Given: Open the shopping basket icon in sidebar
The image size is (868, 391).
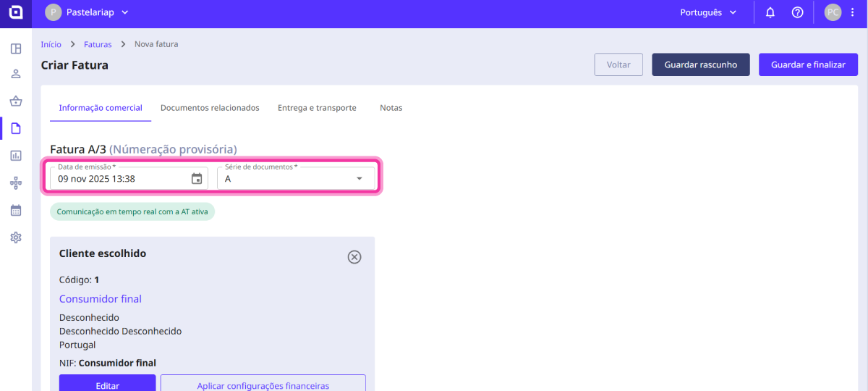Looking at the screenshot, I should 16,101.
